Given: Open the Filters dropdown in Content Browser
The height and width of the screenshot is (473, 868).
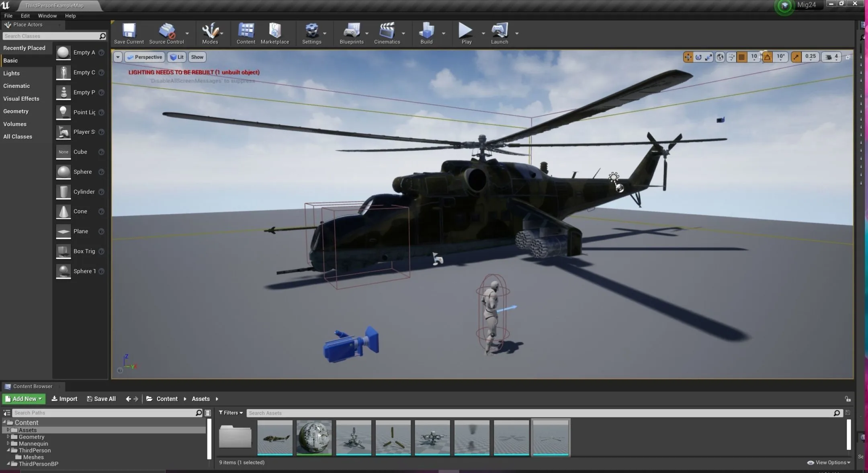Looking at the screenshot, I should 231,413.
